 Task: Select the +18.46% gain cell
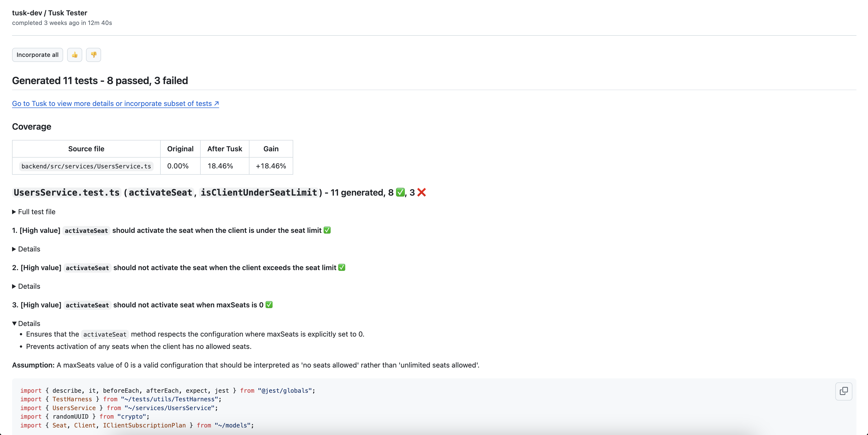pyautogui.click(x=271, y=166)
